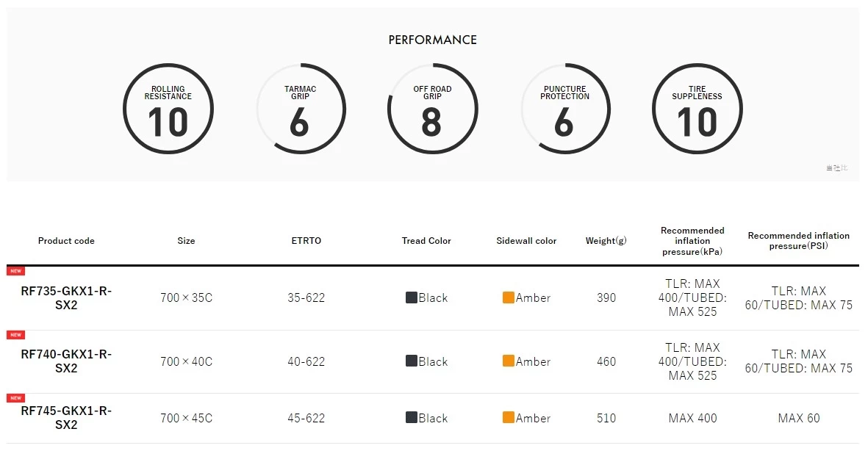This screenshot has width=868, height=451.
Task: Select product code RF740-GKX1-R-SX2
Action: coord(66,361)
